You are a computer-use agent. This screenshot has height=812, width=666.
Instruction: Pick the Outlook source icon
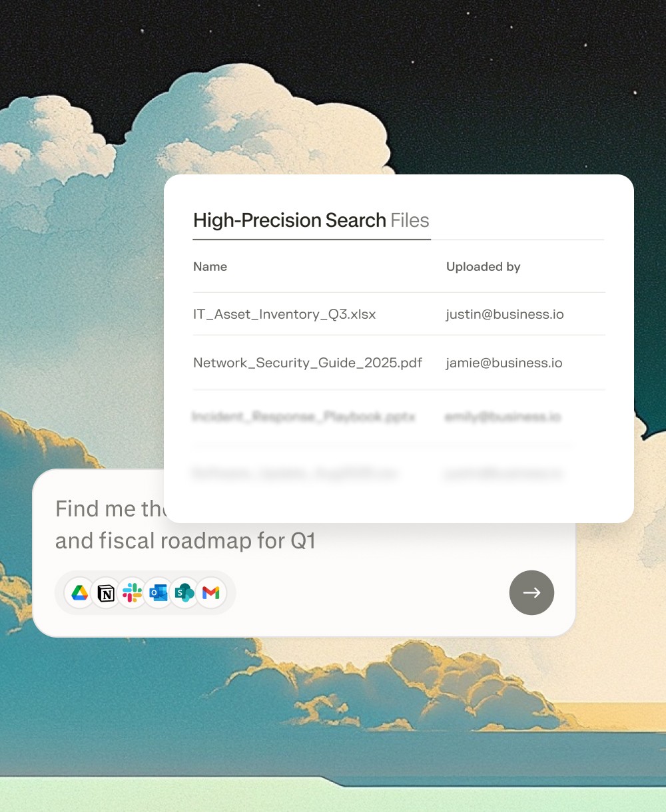click(159, 592)
